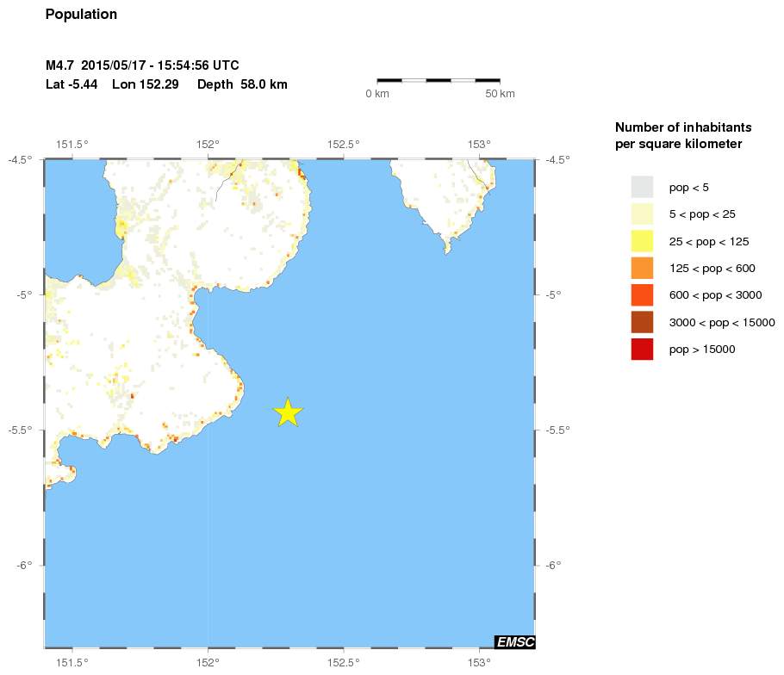Choose the orange-red '600 < pop < 3000' swatch
784x675 pixels.
642,295
